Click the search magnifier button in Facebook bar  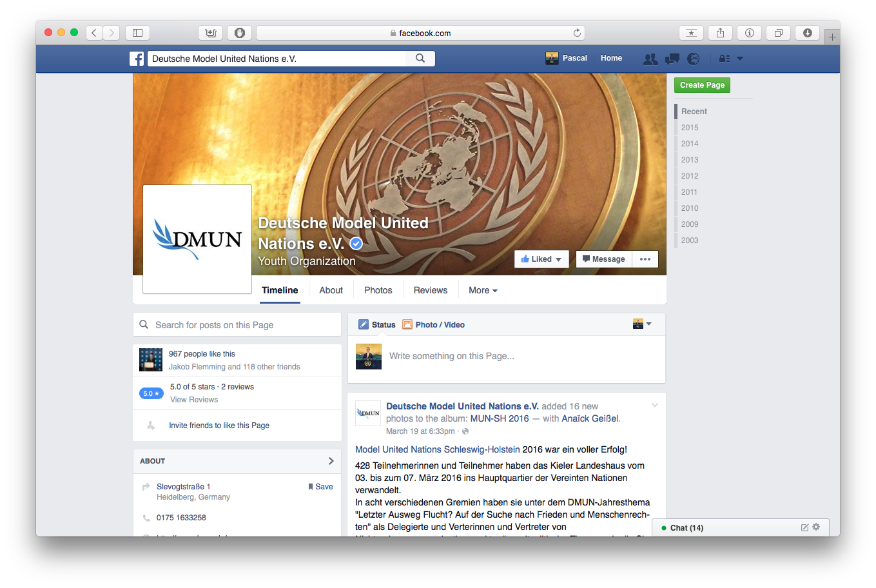[420, 59]
